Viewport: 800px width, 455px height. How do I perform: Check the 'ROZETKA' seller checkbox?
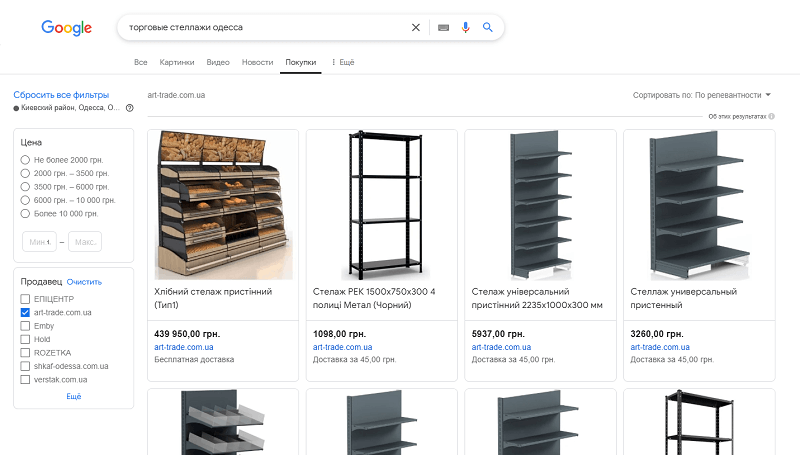(x=25, y=352)
